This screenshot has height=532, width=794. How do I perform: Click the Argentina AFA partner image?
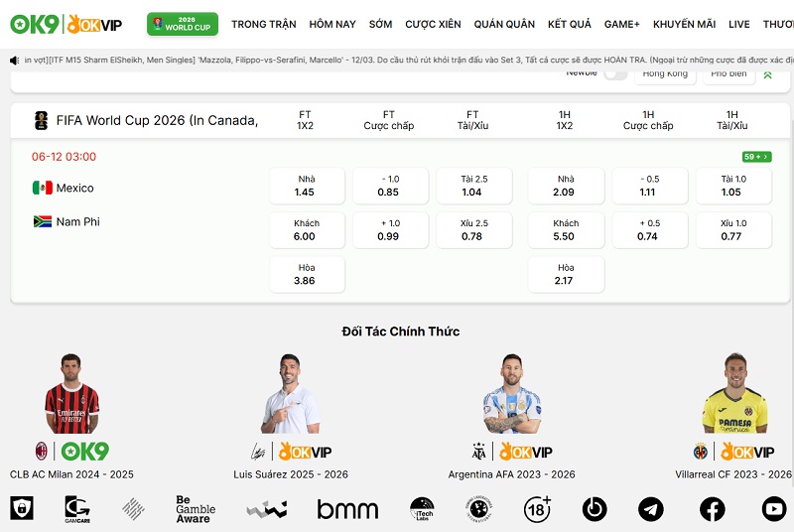512,395
